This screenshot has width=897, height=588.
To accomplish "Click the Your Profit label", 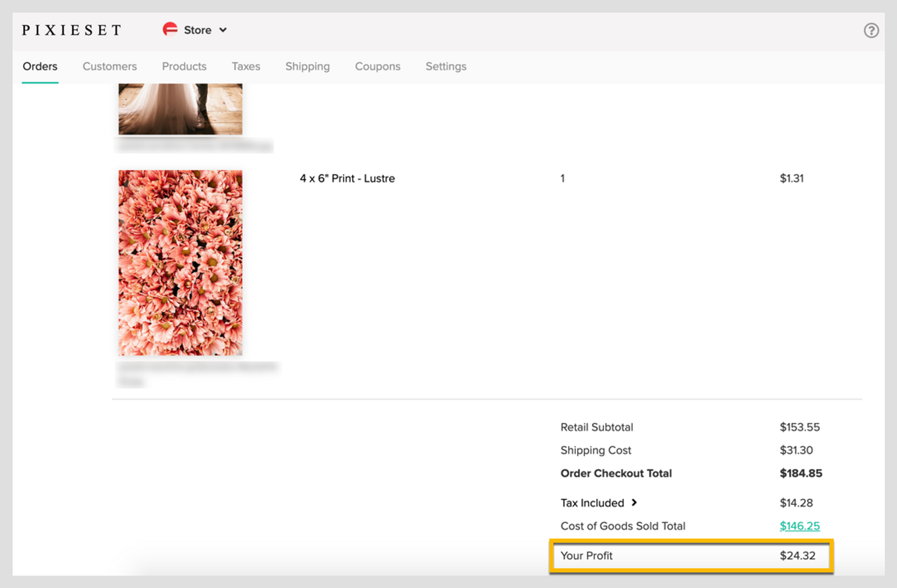I will (586, 556).
